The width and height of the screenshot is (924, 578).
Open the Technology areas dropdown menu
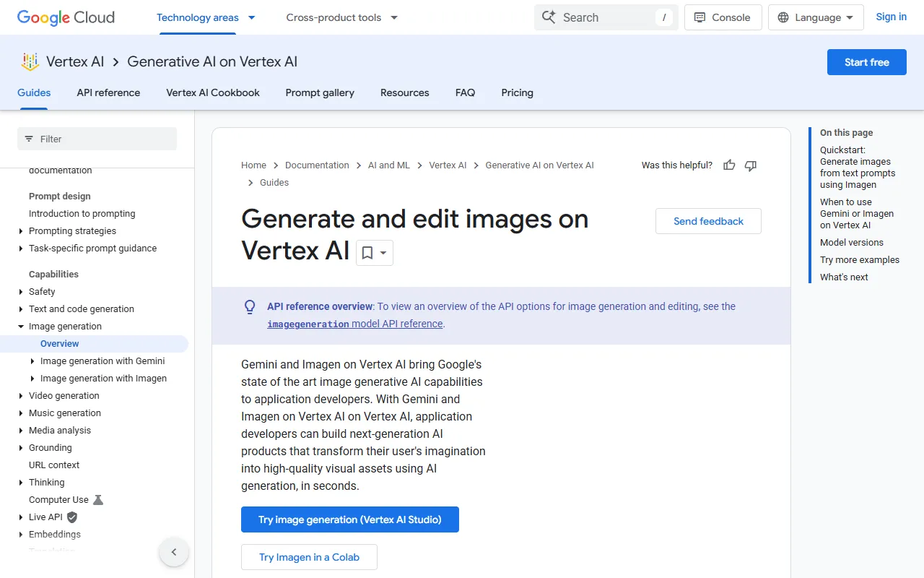click(x=206, y=17)
